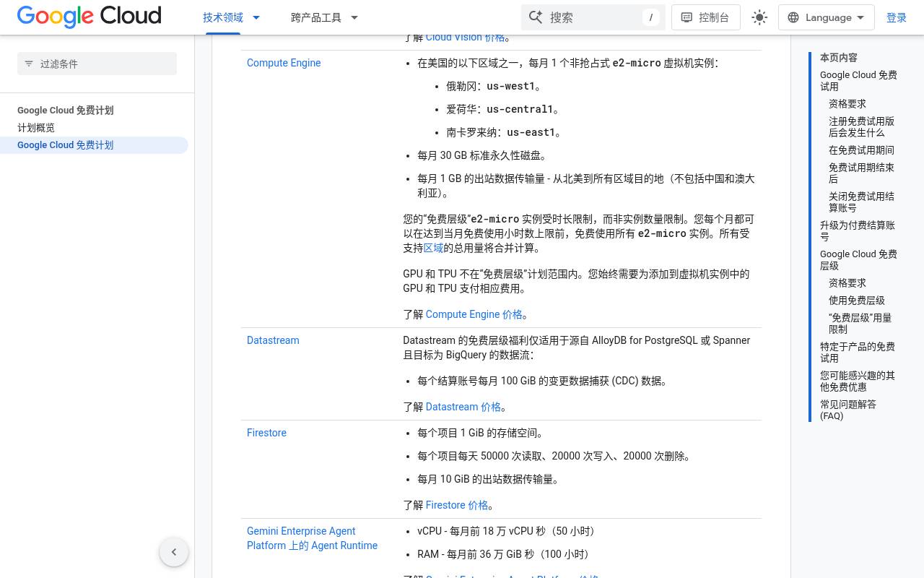
Task: Open the Firestore product link
Action: click(266, 433)
